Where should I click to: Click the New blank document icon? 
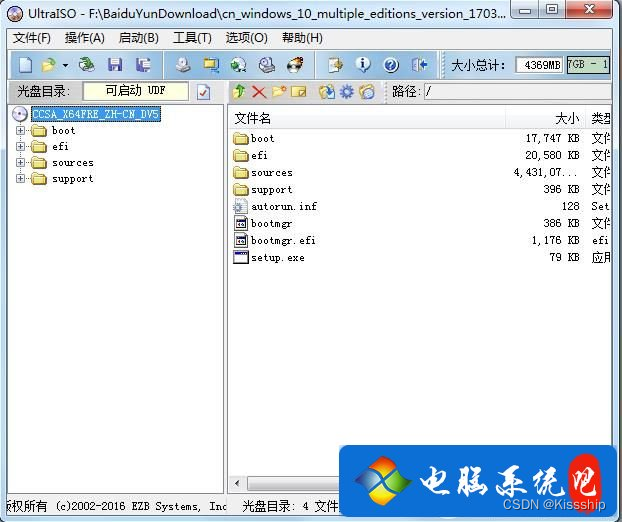click(x=25, y=65)
